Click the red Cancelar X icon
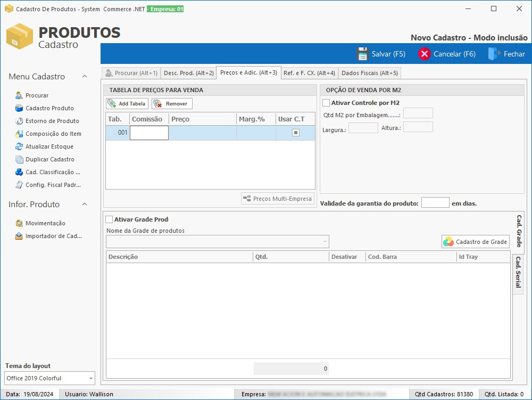Viewport: 532px width, 400px height. [x=424, y=54]
